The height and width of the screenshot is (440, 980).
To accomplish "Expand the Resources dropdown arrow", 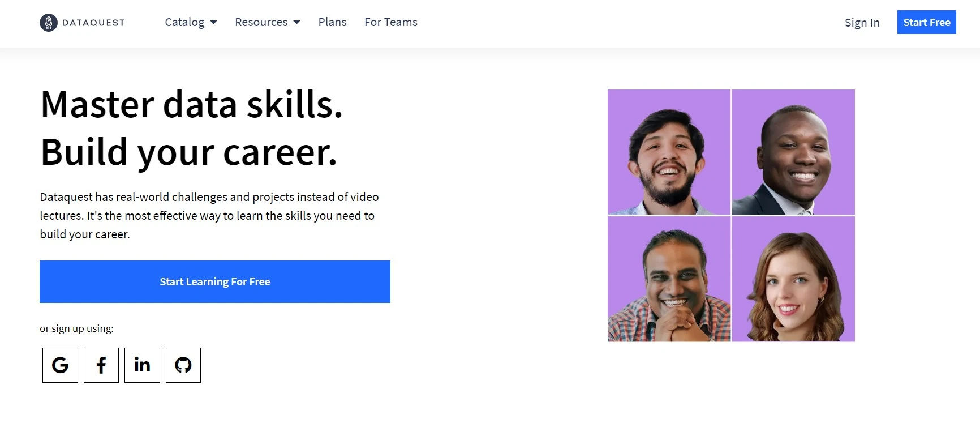I will point(296,23).
